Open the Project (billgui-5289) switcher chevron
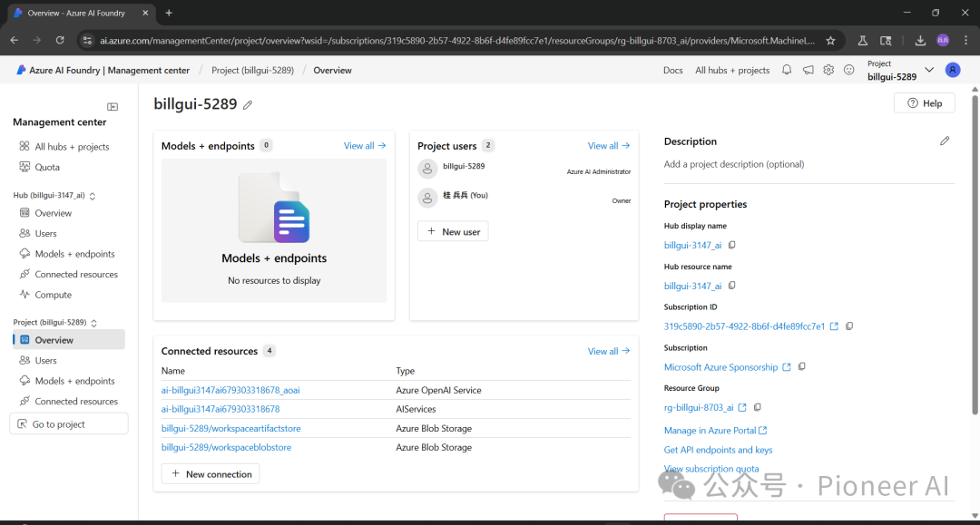The height and width of the screenshot is (525, 980). click(93, 323)
